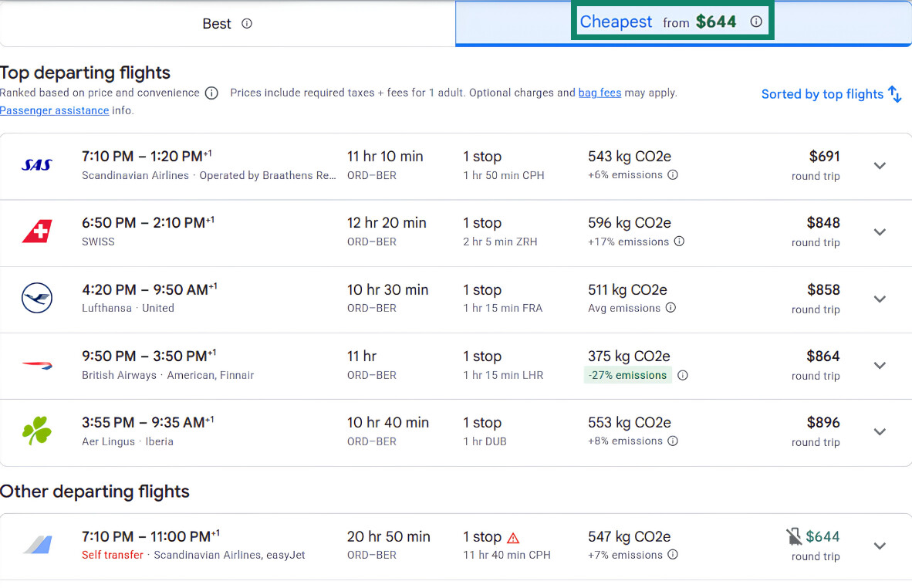Image resolution: width=912 pixels, height=588 pixels.
Task: Click the 7:10 PM – 11:00 PM flight times
Action: [150, 536]
